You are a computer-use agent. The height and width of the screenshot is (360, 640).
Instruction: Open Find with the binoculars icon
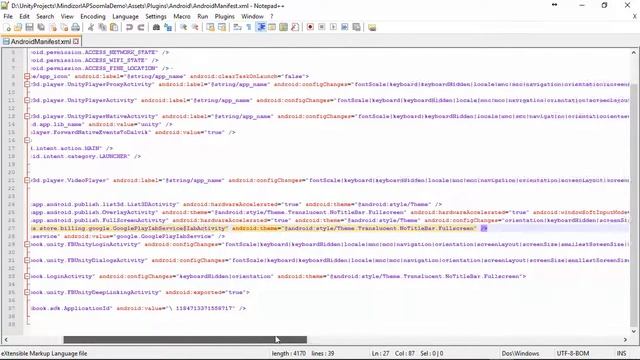click(x=156, y=27)
